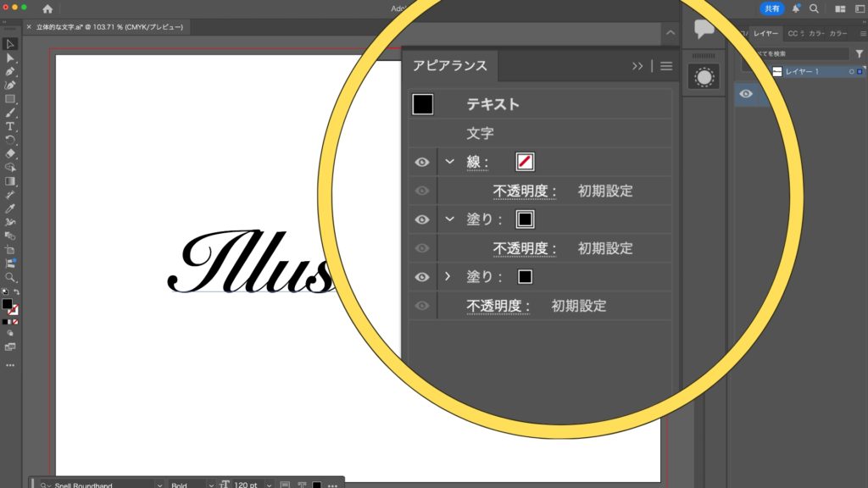Select the Rectangle tool
The height and width of the screenshot is (488, 868).
(x=10, y=98)
